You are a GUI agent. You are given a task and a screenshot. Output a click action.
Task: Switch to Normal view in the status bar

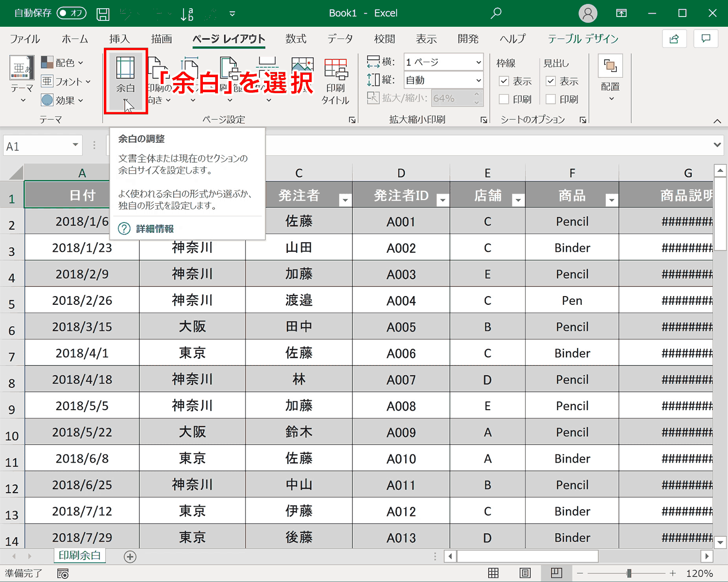click(493, 573)
